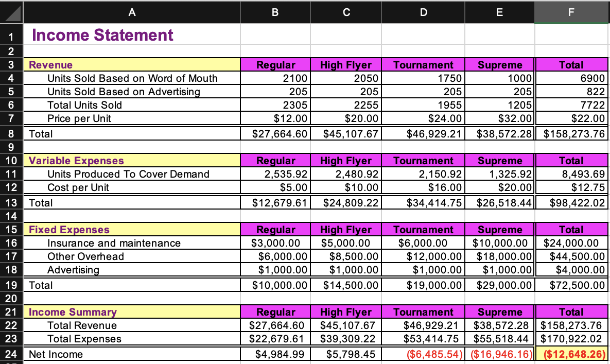Select the $18,000.00 overhead cell

click(499, 256)
